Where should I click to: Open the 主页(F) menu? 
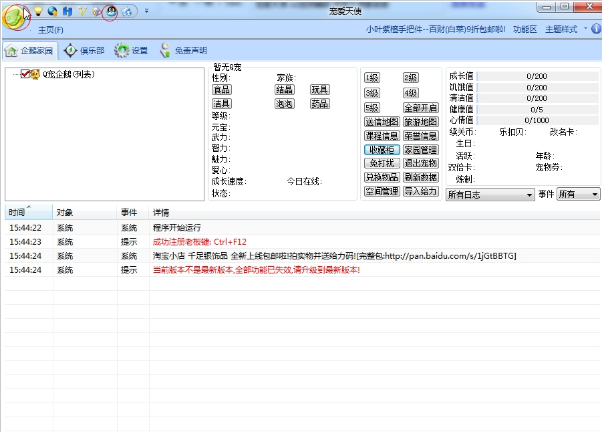point(51,29)
